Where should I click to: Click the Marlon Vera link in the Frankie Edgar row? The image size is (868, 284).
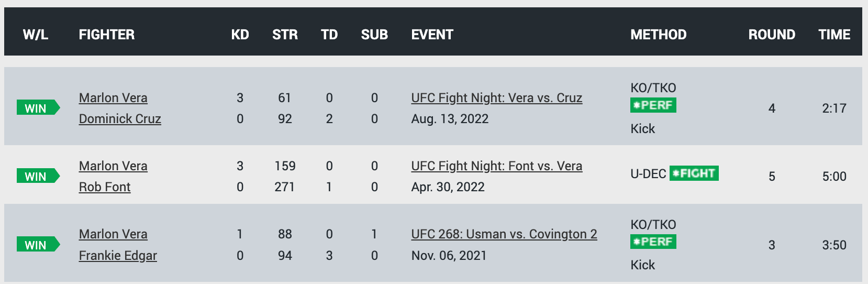coord(113,234)
